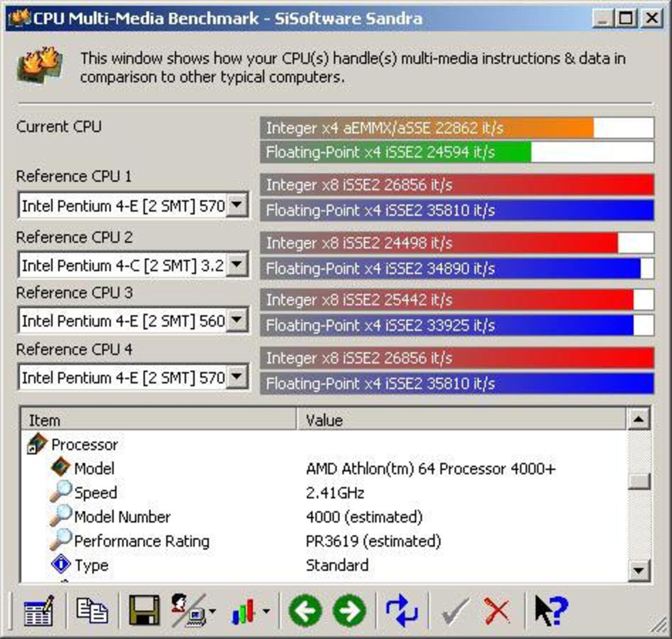This screenshot has width=672, height=639.
Task: Click the Model row chip icon
Action: click(60, 467)
